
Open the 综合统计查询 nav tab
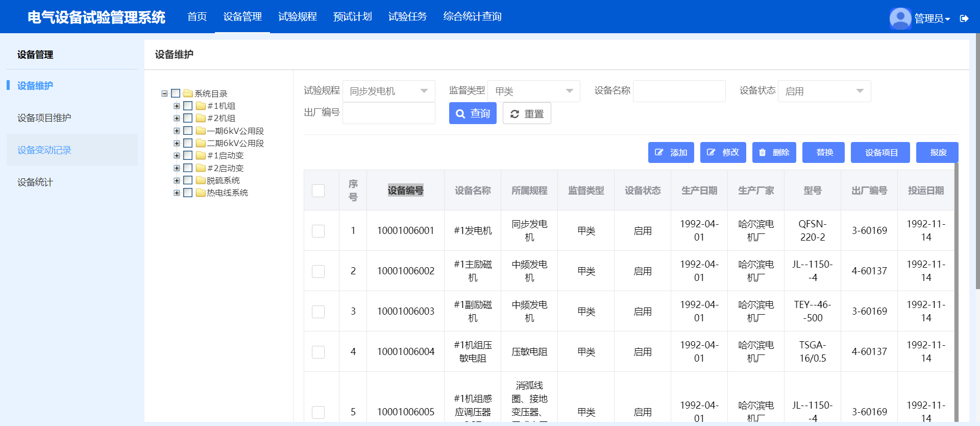(x=472, y=16)
